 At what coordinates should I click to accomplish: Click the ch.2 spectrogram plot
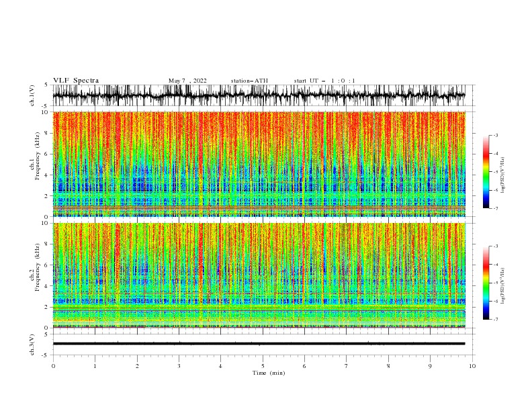point(259,275)
